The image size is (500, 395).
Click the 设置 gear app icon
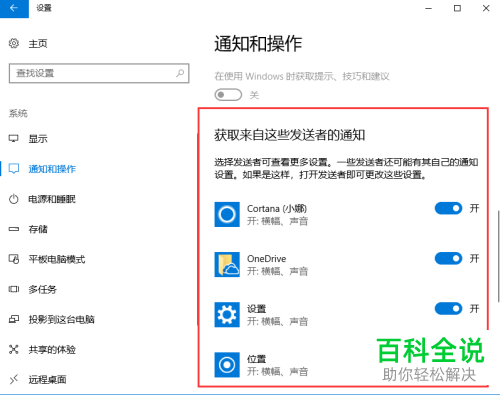pyautogui.click(x=227, y=315)
